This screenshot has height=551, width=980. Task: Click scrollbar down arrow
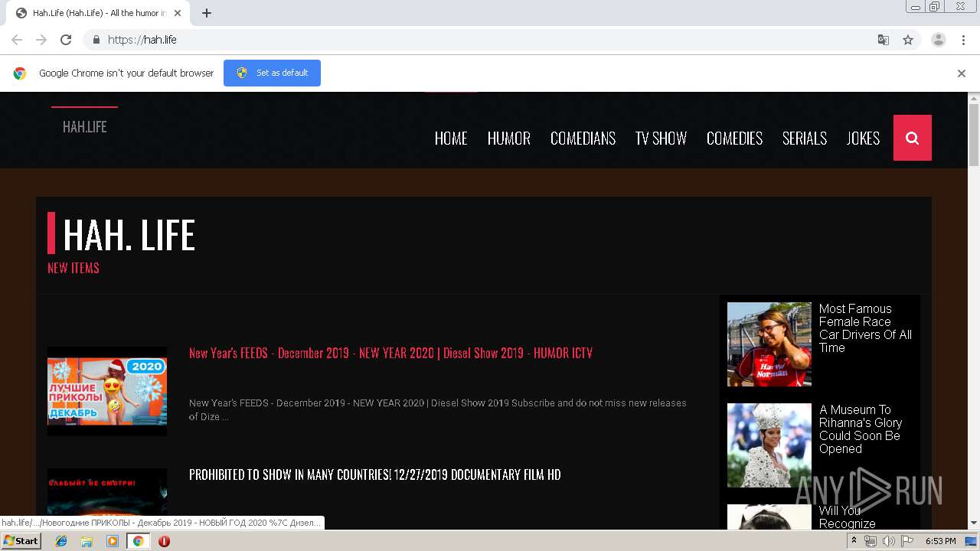point(974,523)
